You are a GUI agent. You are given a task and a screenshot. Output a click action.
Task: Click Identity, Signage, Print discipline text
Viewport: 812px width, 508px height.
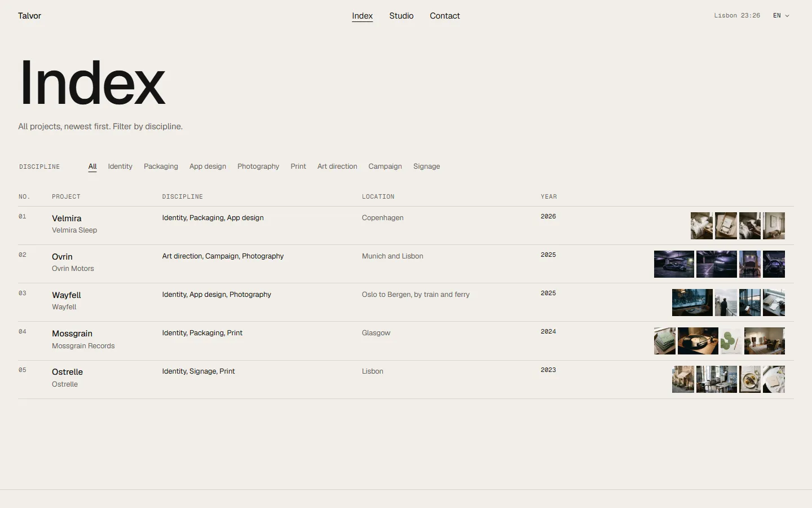[x=198, y=371]
